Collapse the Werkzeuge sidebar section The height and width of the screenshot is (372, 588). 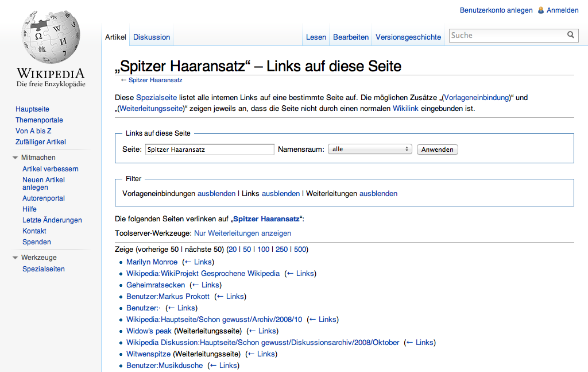click(15, 258)
